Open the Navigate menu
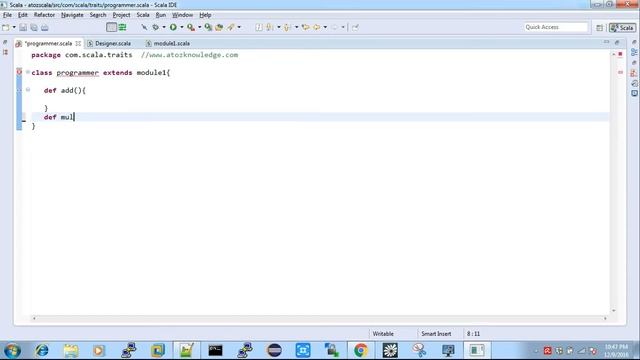This screenshot has width=640, height=360. [72, 15]
